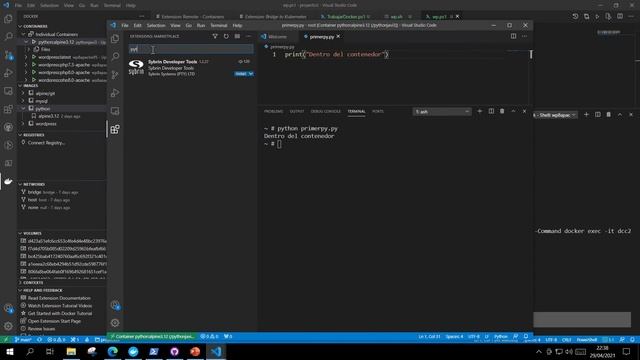Screen dimensions: 640x360
Task: Split terminal in front window panel
Action: coord(491,111)
